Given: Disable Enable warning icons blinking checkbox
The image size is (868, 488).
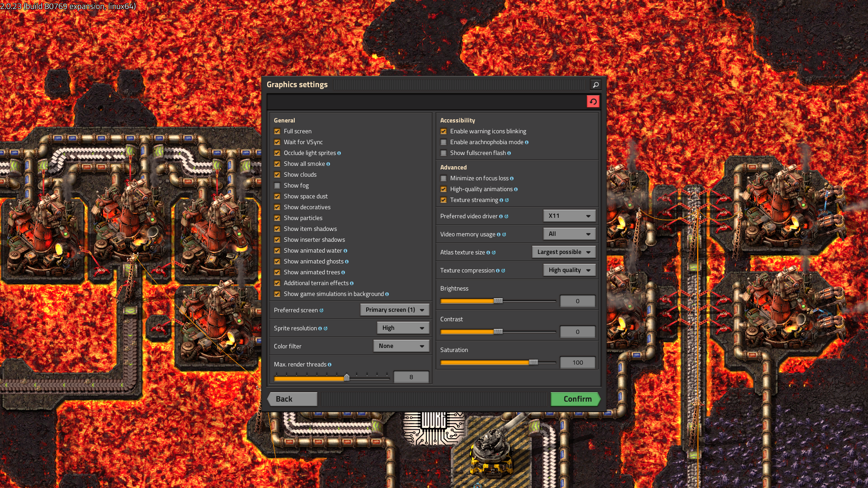Looking at the screenshot, I should coord(443,131).
